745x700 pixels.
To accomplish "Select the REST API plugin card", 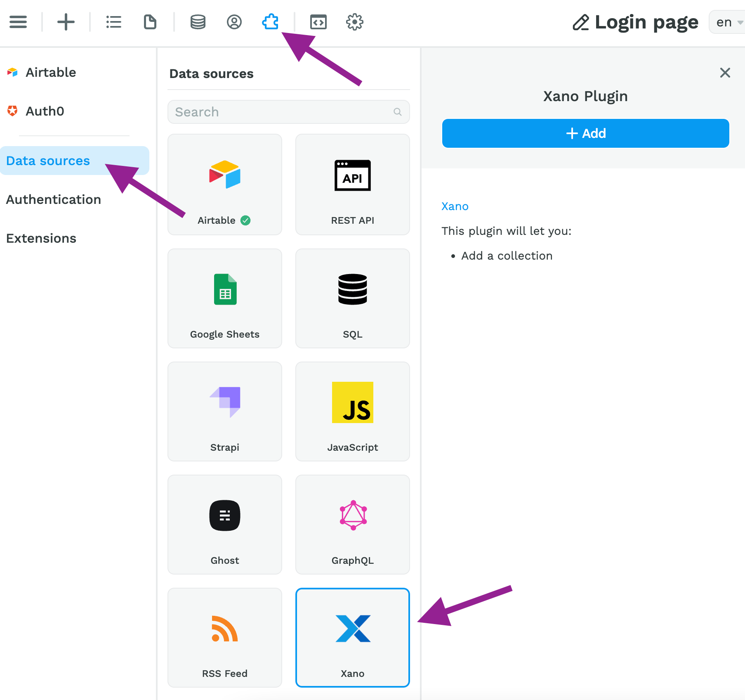I will [x=353, y=184].
